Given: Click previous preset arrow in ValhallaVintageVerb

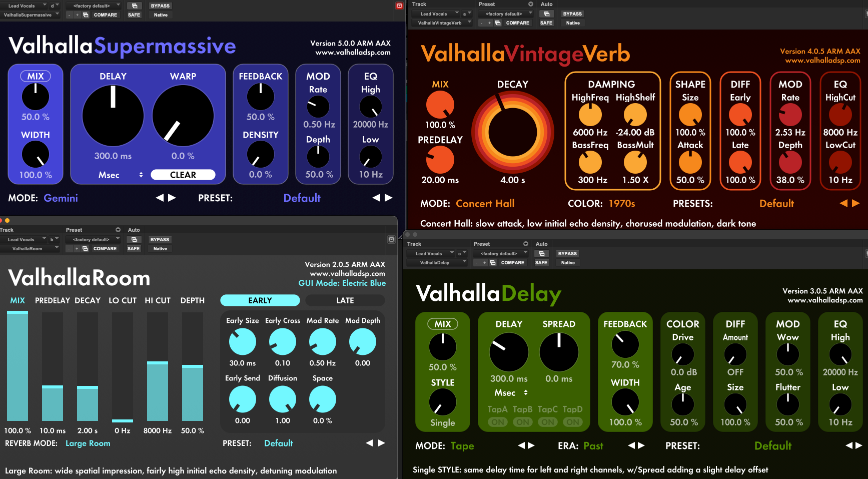Looking at the screenshot, I should (843, 203).
